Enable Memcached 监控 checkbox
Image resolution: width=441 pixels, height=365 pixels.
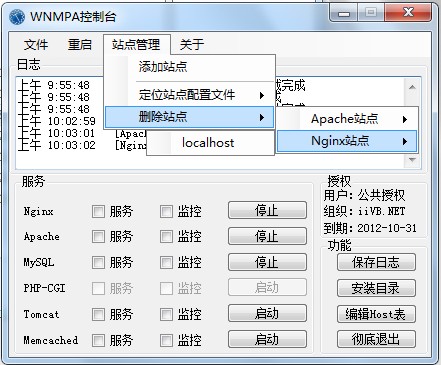click(166, 340)
